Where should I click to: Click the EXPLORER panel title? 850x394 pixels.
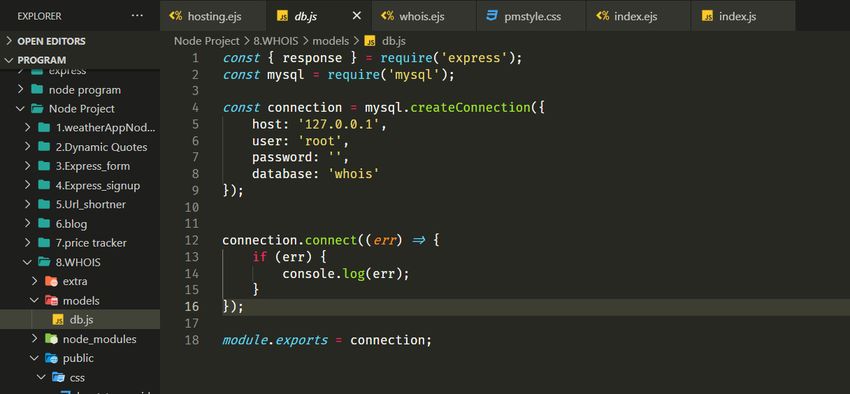[x=39, y=16]
